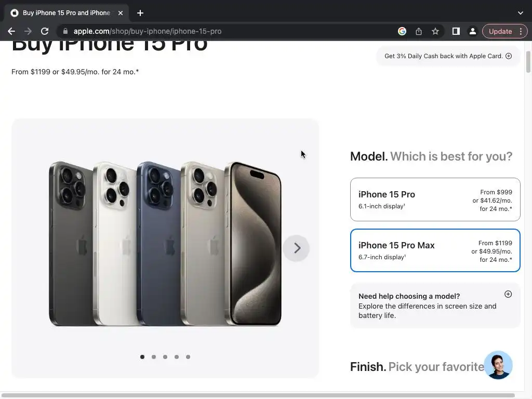Screen dimensions: 532x399
Task: Open a new browser tab
Action: coord(140,13)
